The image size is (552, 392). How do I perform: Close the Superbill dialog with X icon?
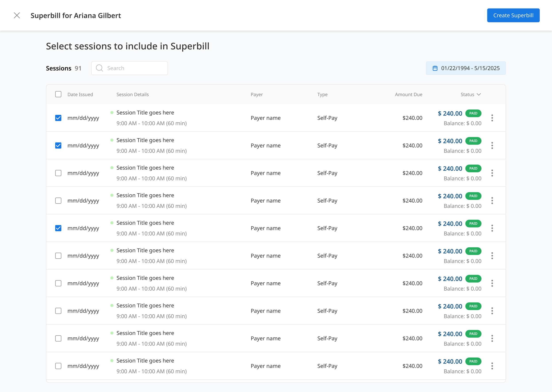[x=17, y=15]
